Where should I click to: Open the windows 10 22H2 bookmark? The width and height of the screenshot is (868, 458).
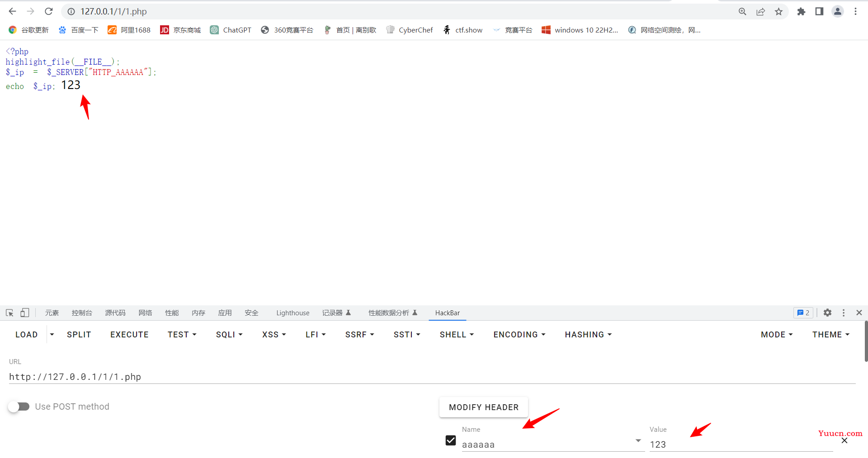[580, 30]
